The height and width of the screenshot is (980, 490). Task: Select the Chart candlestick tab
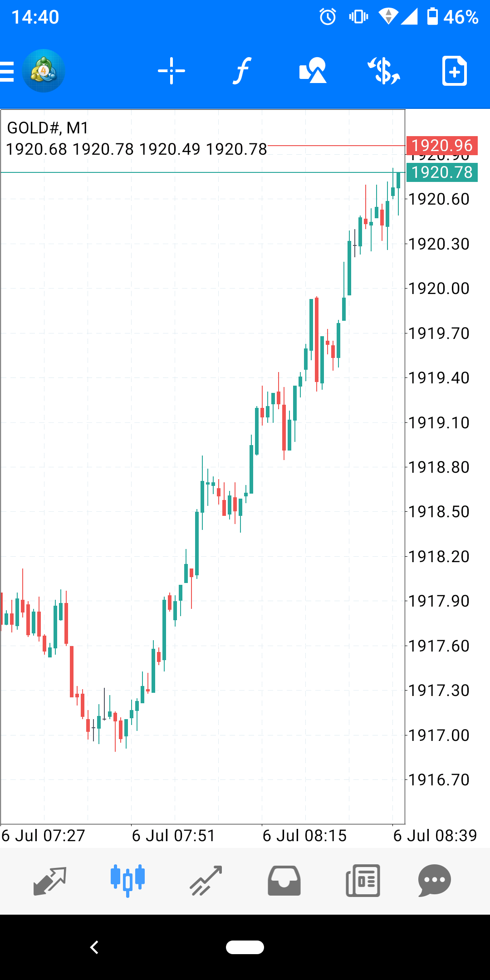coord(127,881)
